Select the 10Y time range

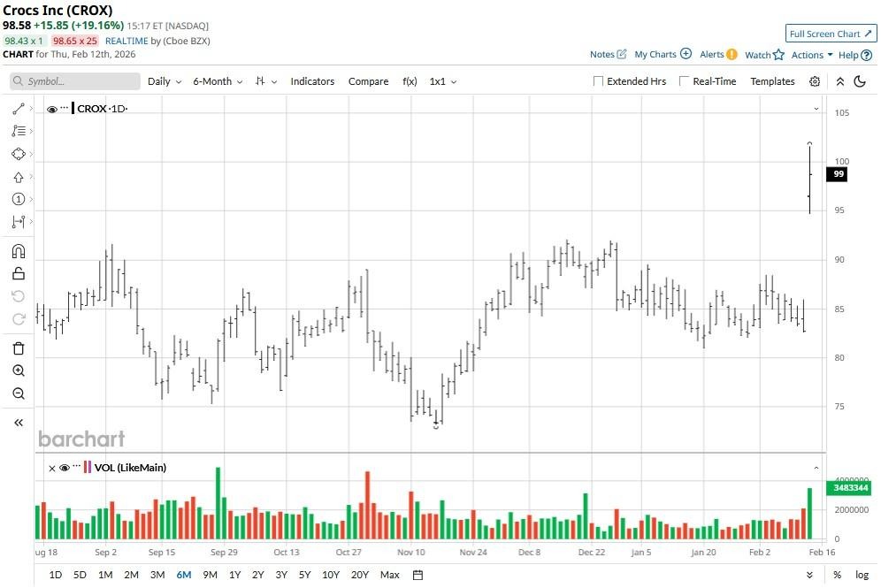tap(331, 575)
